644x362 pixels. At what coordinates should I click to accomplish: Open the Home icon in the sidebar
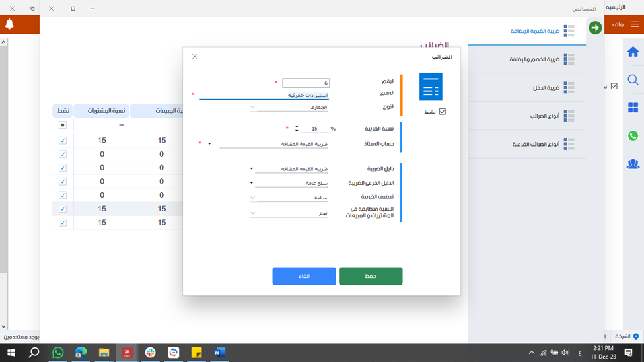633,52
